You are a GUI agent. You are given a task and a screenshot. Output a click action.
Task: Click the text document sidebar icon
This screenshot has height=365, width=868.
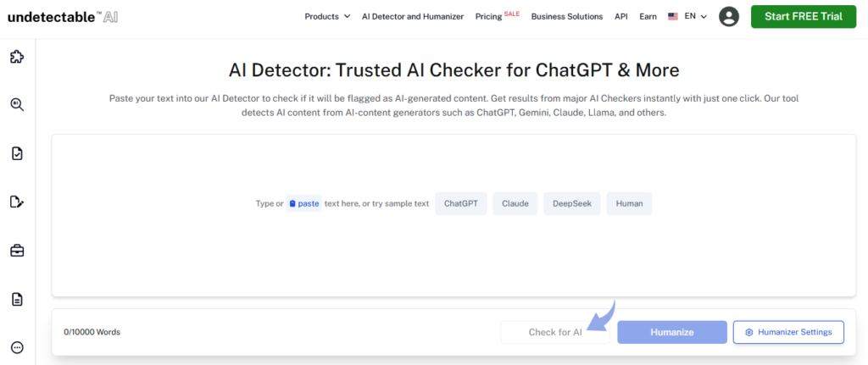coord(17,299)
